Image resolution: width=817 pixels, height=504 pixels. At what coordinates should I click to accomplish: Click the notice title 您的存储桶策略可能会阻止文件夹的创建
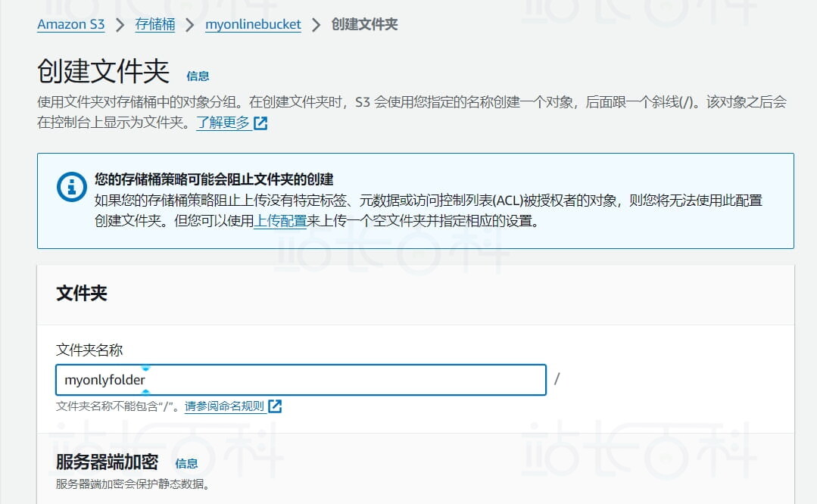214,179
